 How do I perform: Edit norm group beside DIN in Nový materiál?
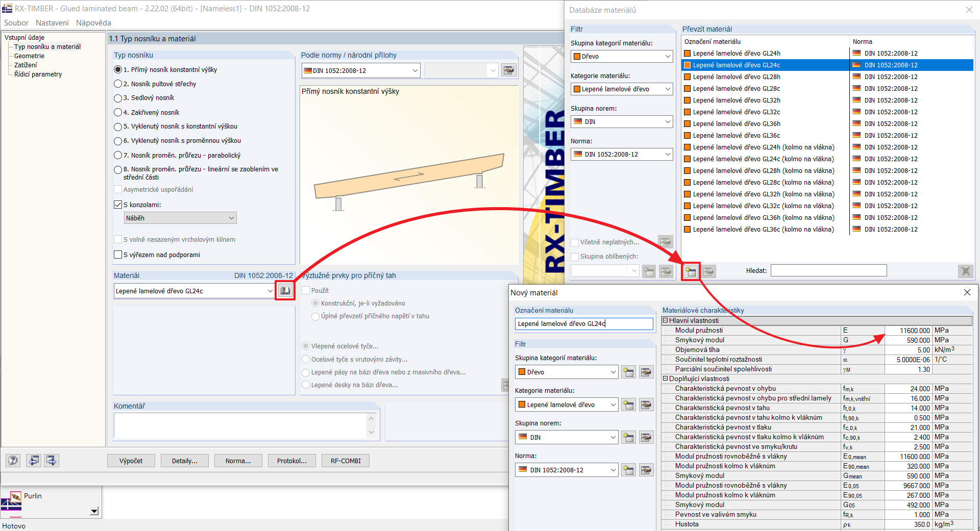646,437
